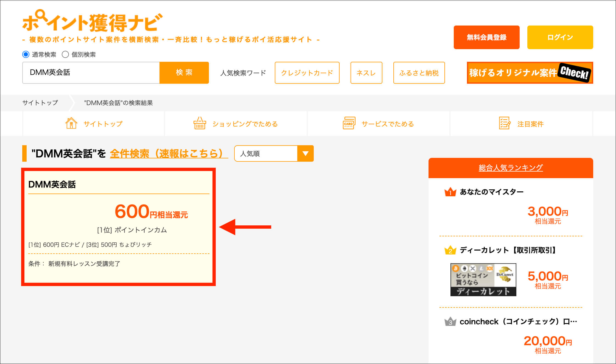Click the ログイン button
This screenshot has width=616, height=364.
(560, 37)
